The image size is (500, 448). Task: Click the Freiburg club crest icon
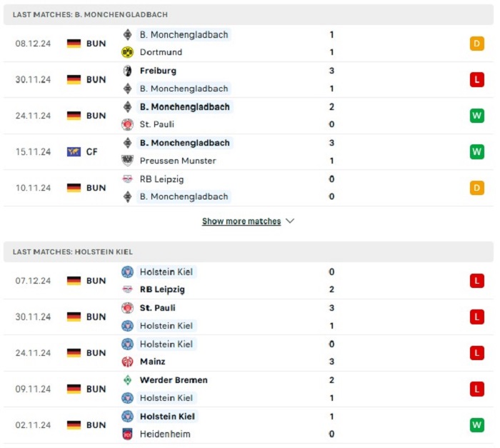[127, 71]
